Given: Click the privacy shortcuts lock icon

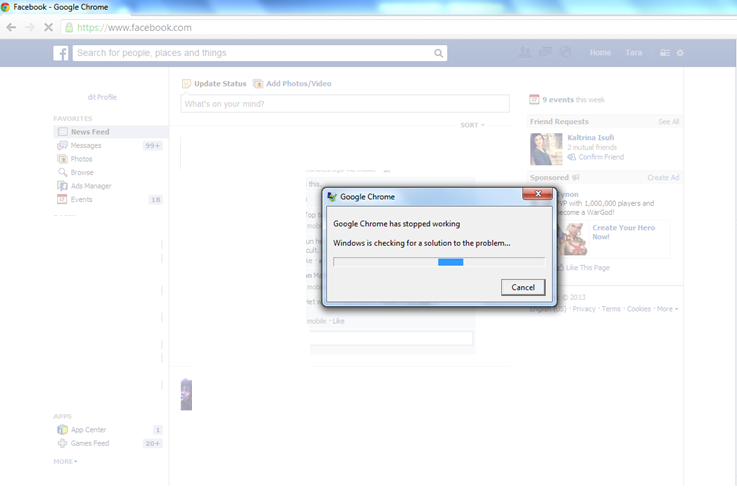Looking at the screenshot, I should click(665, 53).
